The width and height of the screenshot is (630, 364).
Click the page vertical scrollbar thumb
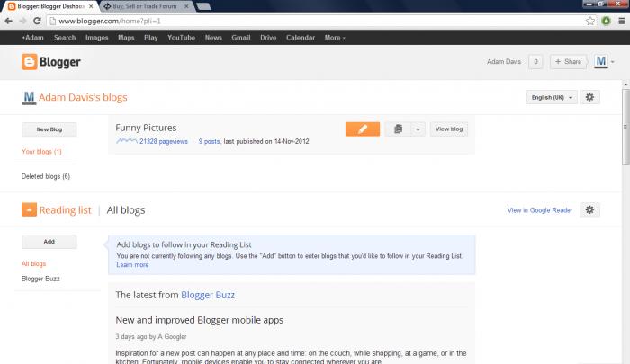(625, 127)
